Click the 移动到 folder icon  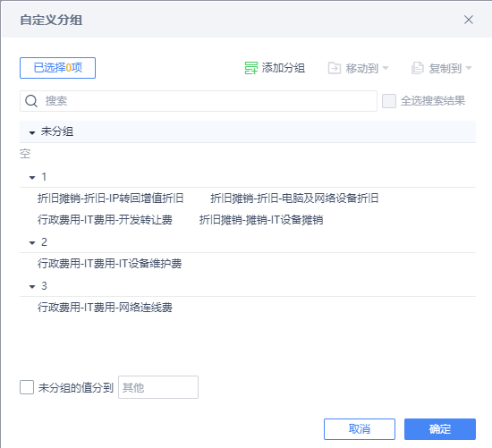[x=335, y=68]
